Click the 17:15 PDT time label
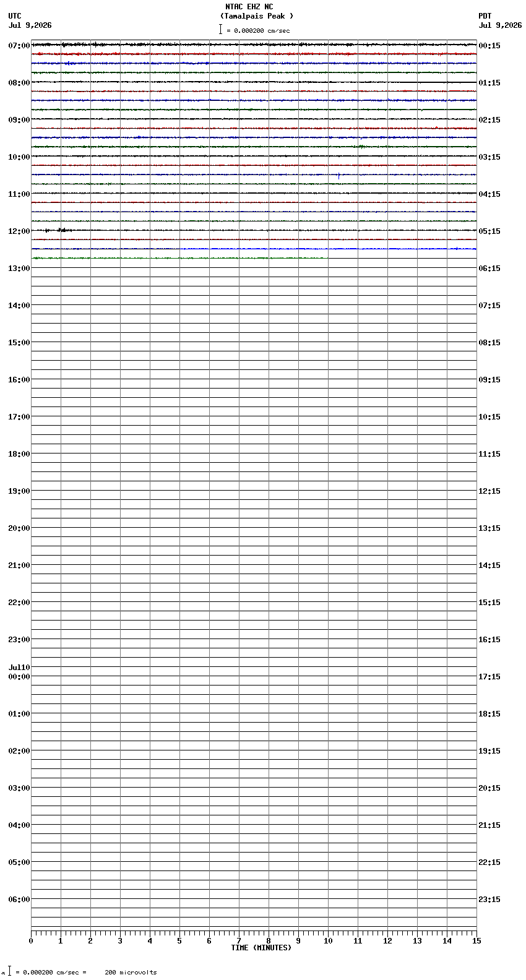The width and height of the screenshot is (526, 980). (489, 677)
